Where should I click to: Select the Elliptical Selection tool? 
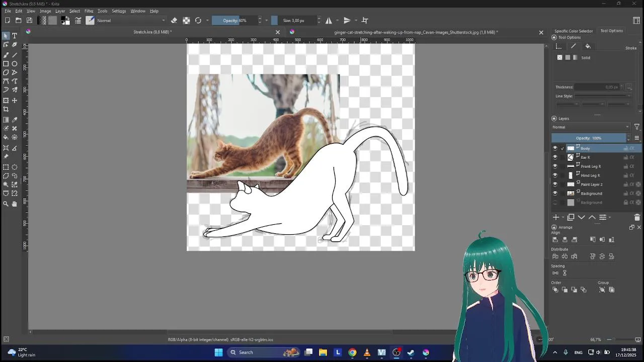[15, 167]
